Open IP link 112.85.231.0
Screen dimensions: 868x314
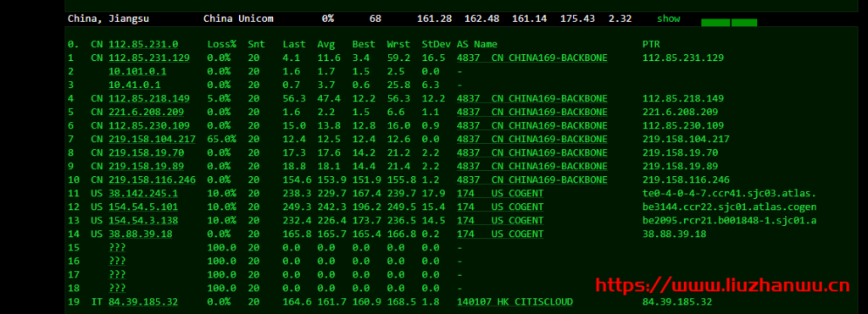point(143,44)
